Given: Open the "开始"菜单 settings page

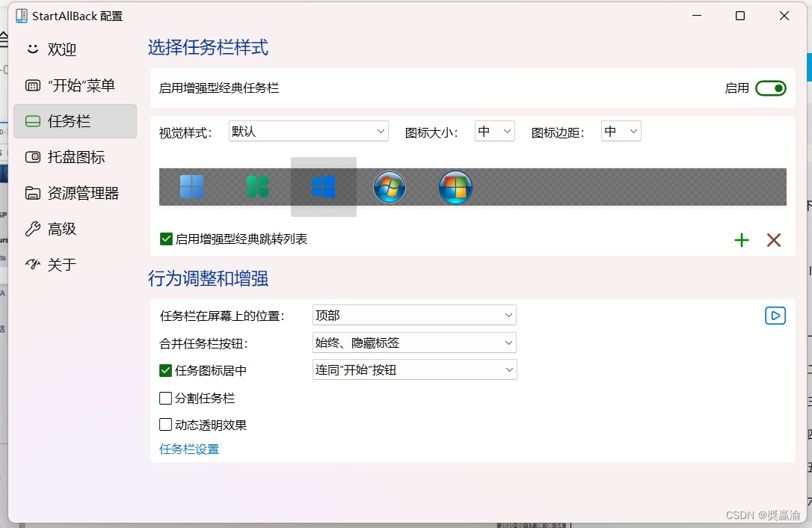Looking at the screenshot, I should [75, 85].
